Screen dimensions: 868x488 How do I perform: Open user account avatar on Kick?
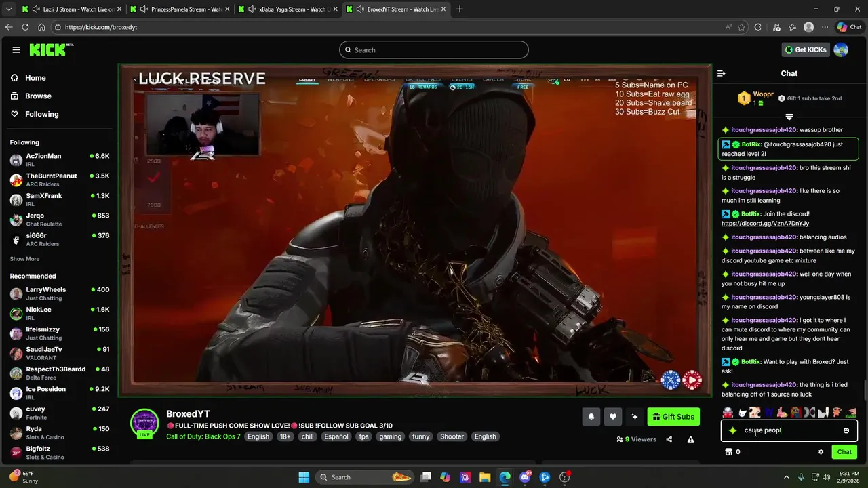(841, 49)
